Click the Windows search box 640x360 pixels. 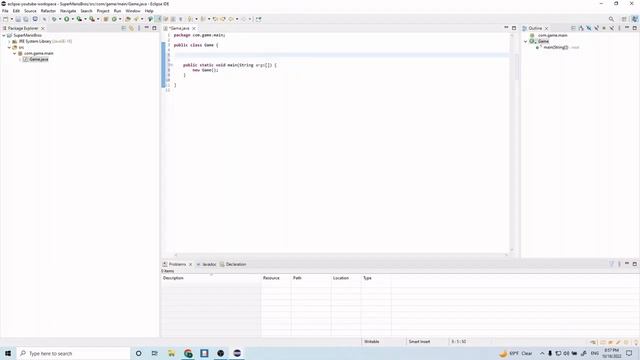click(x=73, y=353)
